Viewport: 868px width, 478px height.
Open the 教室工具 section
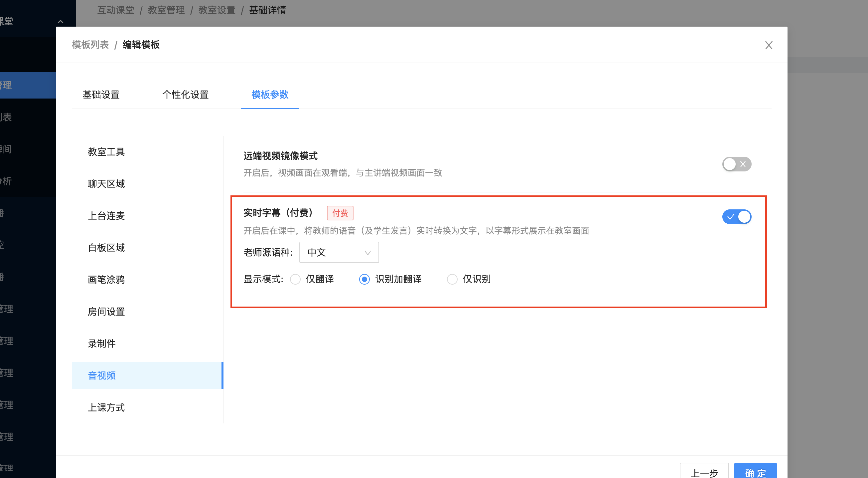click(147, 152)
